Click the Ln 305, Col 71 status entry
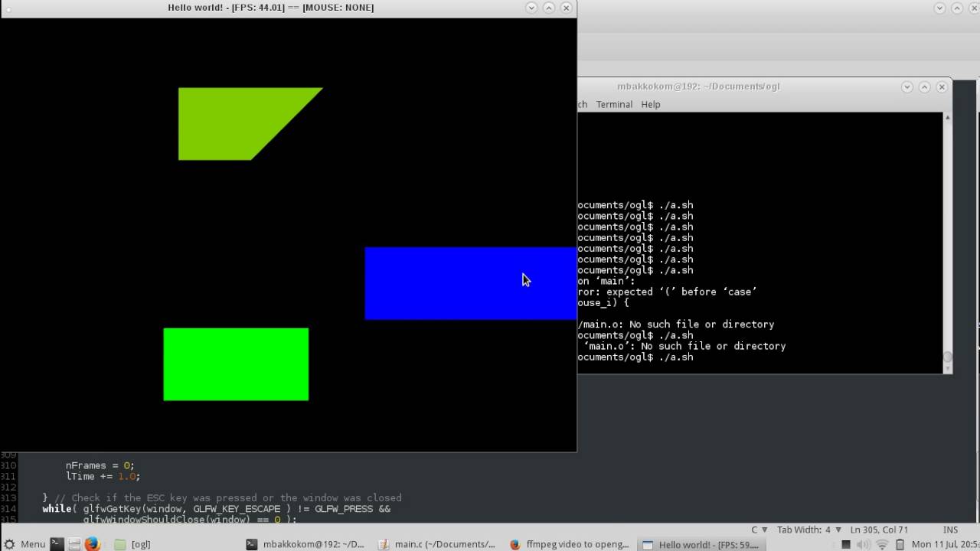This screenshot has height=551, width=980. (879, 530)
